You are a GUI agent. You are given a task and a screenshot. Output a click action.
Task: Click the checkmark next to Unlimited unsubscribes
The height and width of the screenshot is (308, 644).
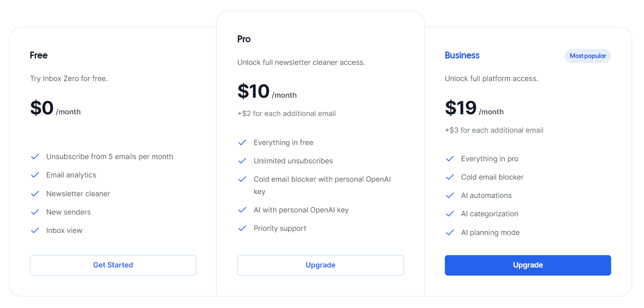click(x=242, y=161)
